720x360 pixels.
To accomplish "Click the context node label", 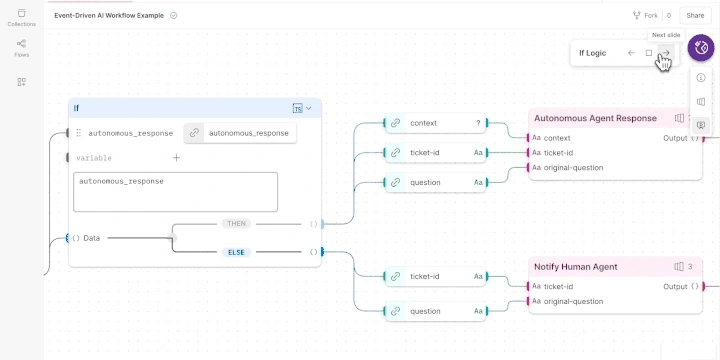I will coord(423,123).
